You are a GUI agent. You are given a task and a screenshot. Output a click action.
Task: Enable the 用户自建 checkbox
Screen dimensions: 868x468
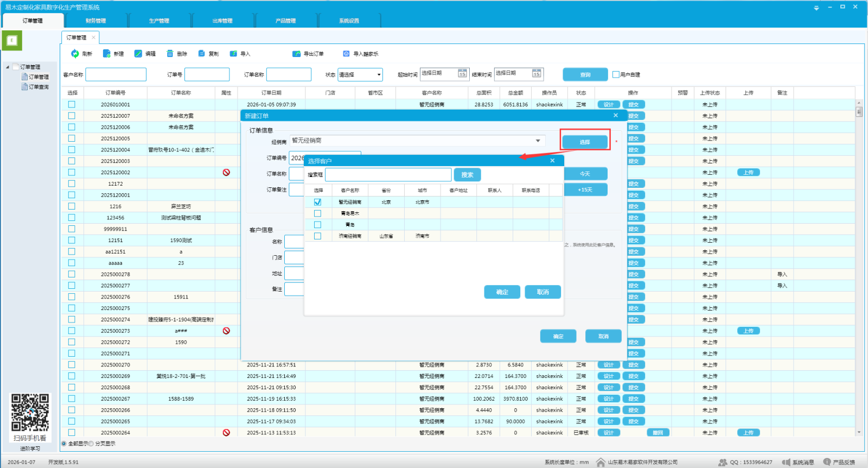point(616,74)
